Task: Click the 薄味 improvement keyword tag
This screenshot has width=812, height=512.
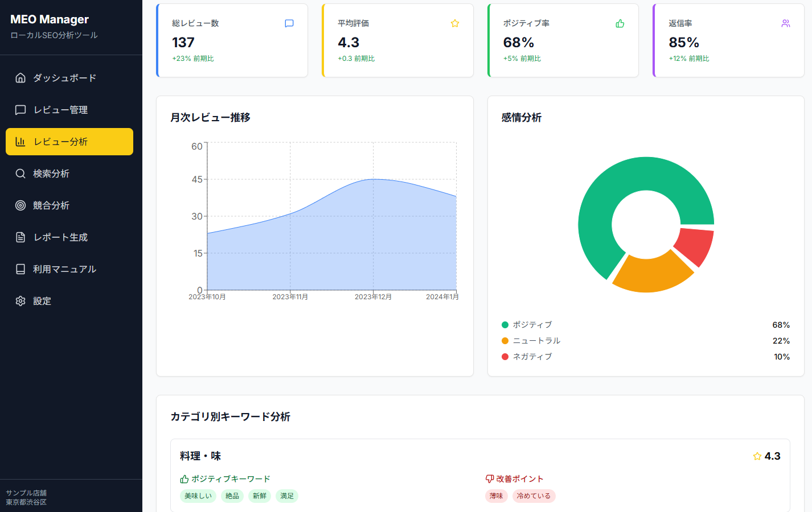Action: pyautogui.click(x=496, y=496)
